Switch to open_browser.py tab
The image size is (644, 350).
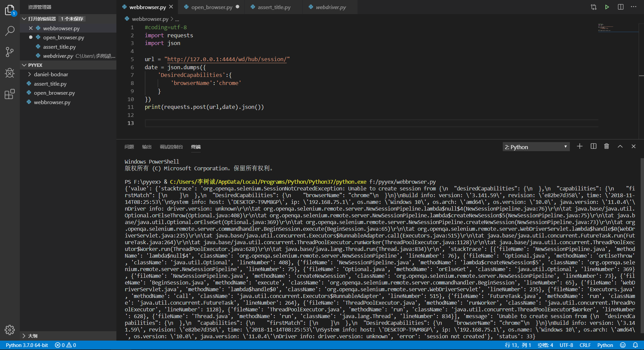(212, 7)
